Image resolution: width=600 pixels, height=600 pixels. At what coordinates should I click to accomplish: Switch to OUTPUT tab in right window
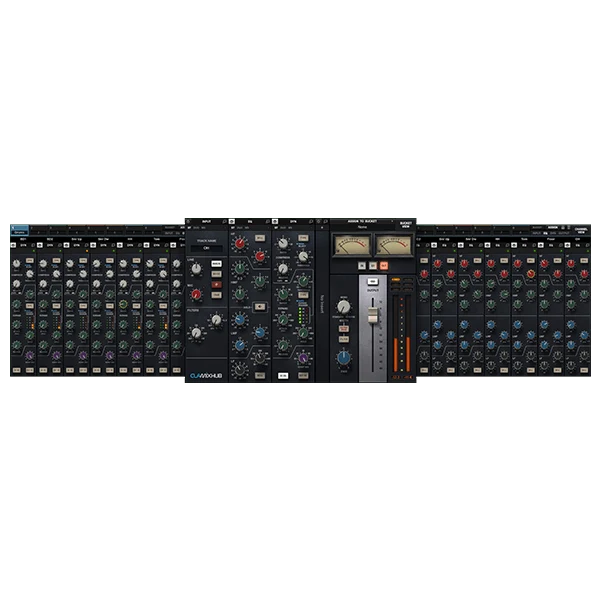point(564,233)
